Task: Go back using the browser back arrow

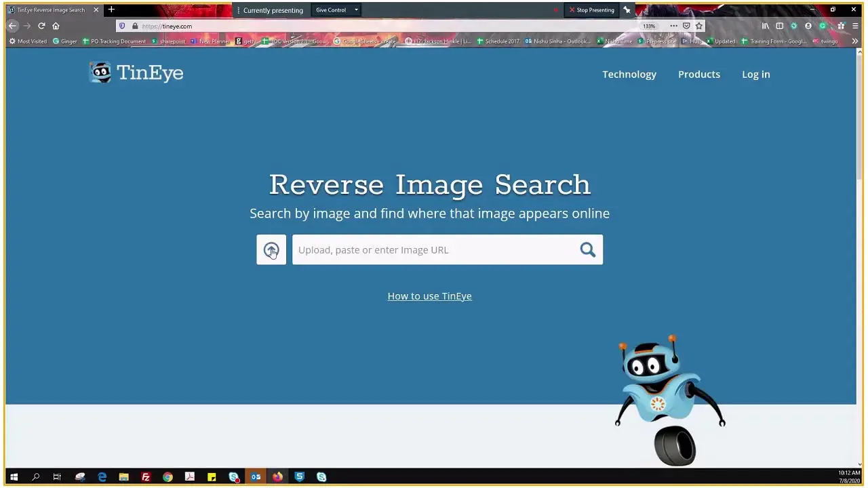Action: coord(12,26)
